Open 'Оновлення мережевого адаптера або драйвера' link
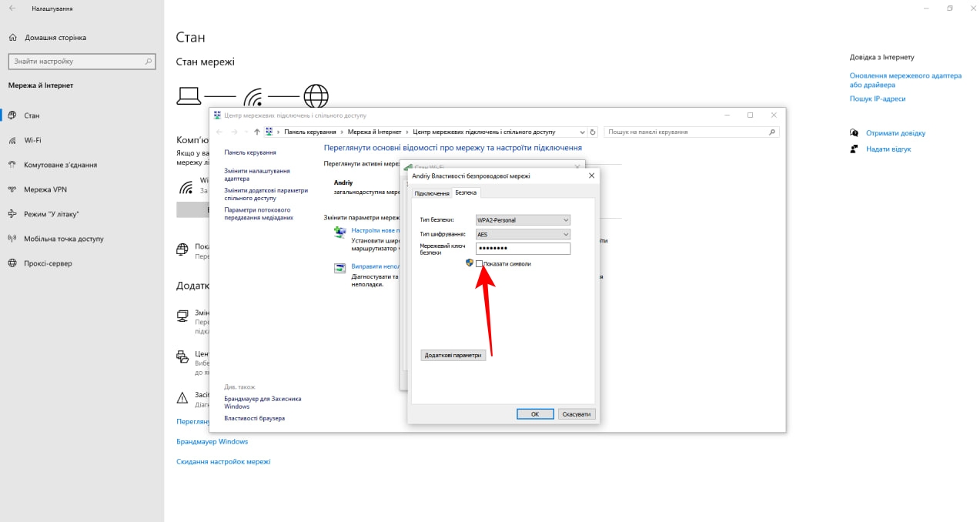 point(905,80)
